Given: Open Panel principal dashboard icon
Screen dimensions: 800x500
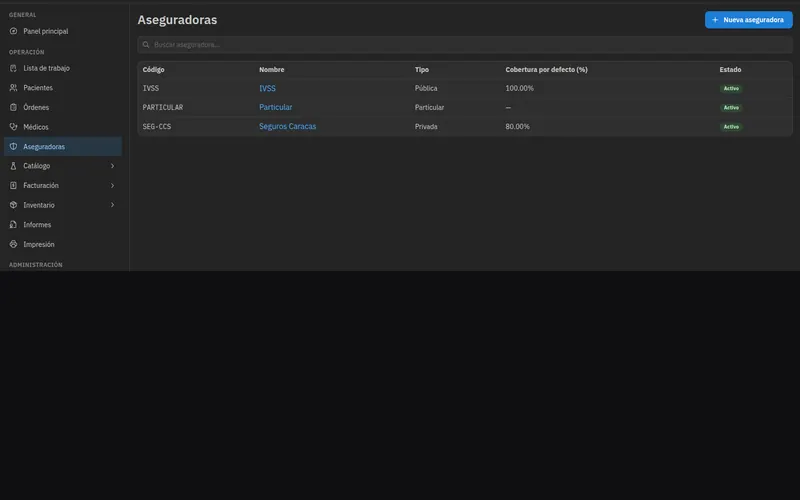Looking at the screenshot, I should pos(13,31).
